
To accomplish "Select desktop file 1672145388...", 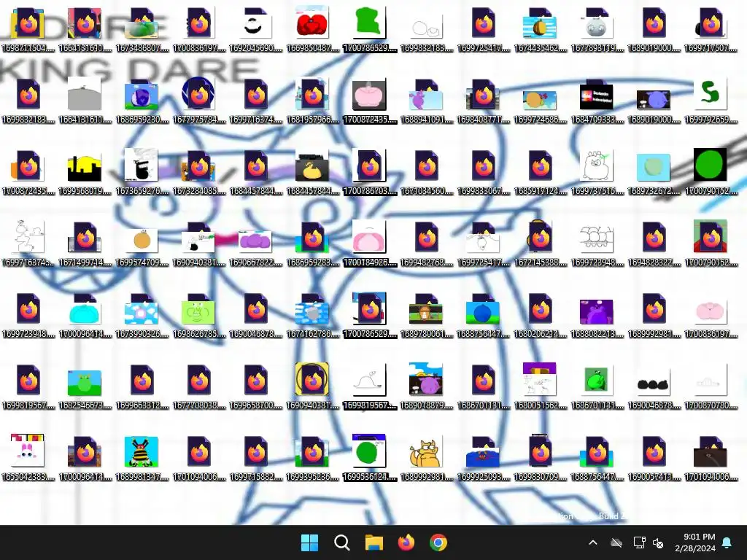I will click(x=540, y=244).
